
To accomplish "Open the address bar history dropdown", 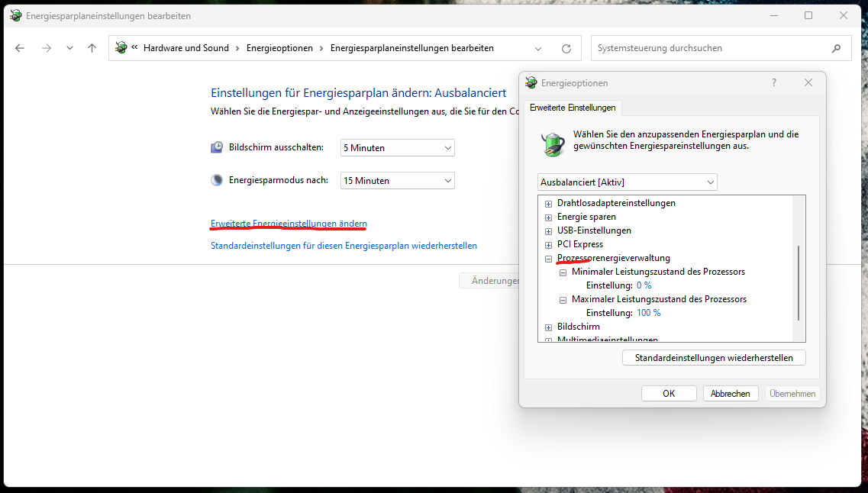I will coord(538,49).
